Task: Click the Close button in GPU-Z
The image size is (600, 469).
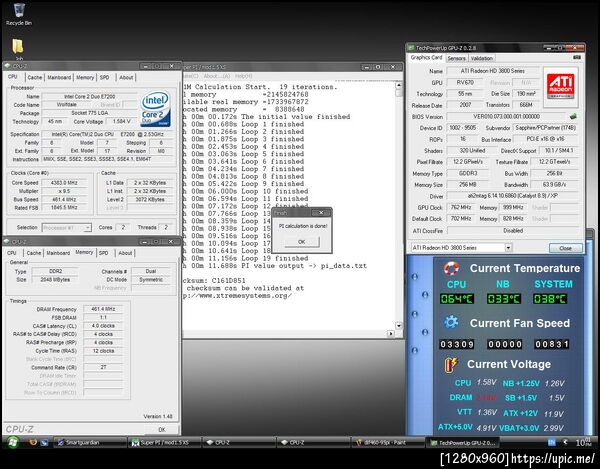Action: (566, 248)
